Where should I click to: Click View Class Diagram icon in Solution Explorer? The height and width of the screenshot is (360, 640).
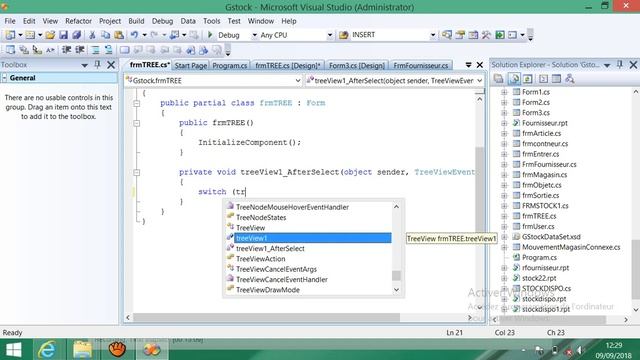point(570,79)
